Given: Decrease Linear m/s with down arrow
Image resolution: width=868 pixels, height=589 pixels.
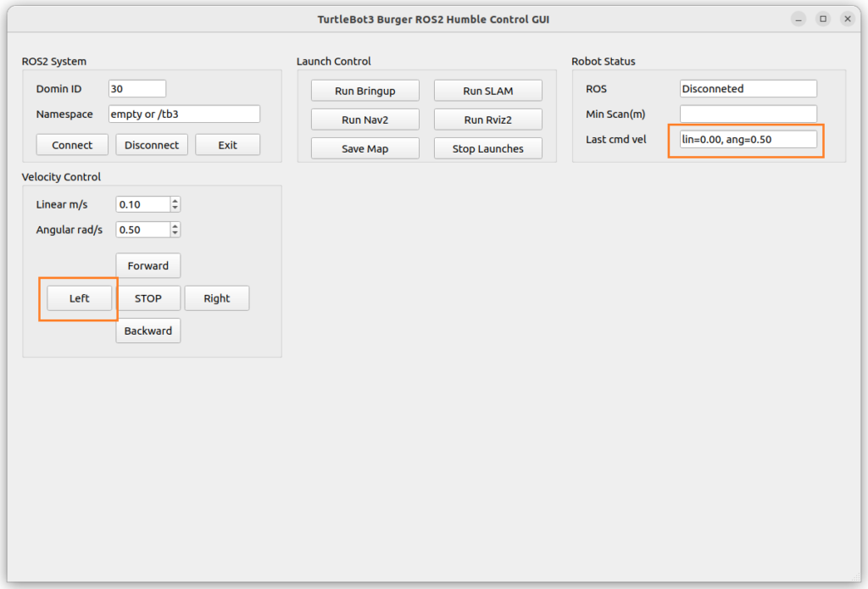Looking at the screenshot, I should (175, 208).
